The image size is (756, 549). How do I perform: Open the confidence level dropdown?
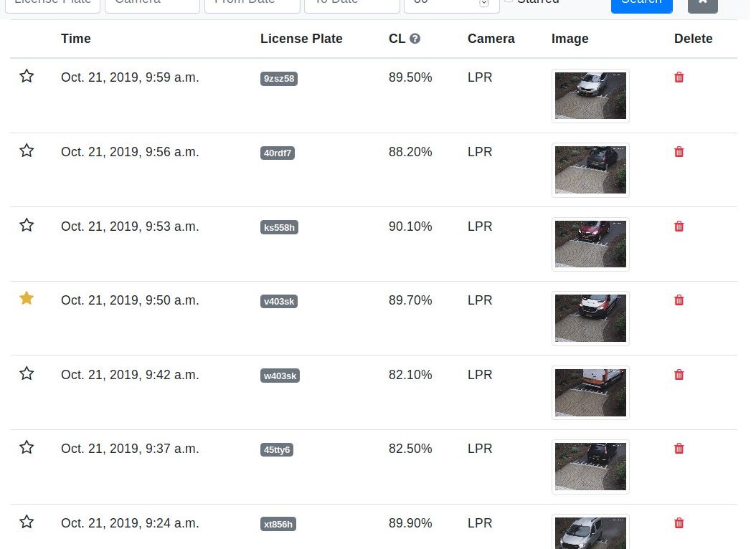pos(451,4)
